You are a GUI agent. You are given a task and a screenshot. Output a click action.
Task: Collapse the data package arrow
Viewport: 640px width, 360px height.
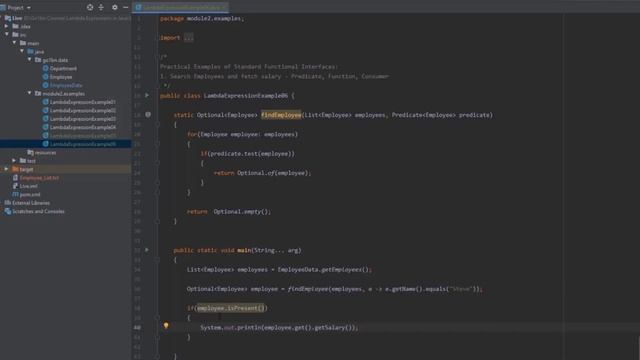(x=29, y=60)
